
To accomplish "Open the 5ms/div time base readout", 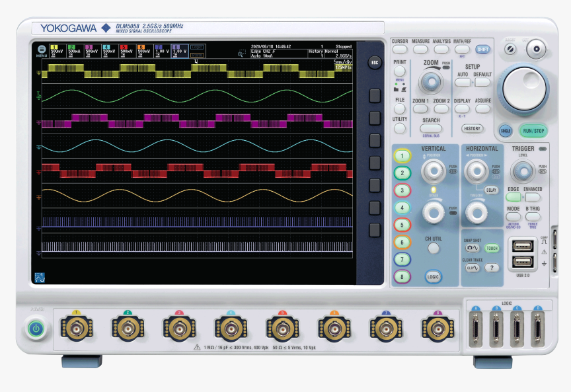I will coord(342,61).
